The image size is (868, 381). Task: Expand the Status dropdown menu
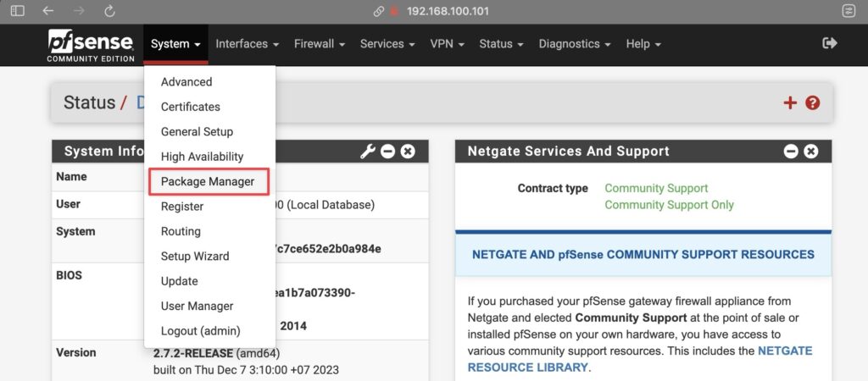coord(502,44)
